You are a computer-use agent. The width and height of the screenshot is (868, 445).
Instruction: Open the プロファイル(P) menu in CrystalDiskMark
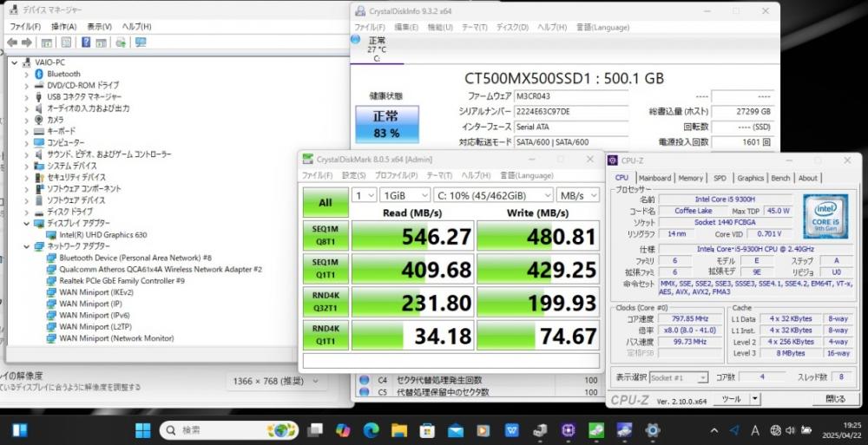pos(396,175)
